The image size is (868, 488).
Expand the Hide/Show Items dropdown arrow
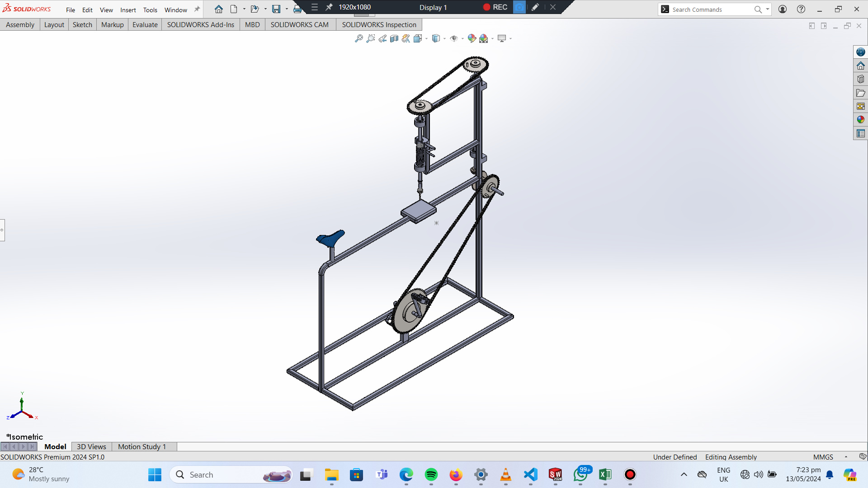click(462, 39)
